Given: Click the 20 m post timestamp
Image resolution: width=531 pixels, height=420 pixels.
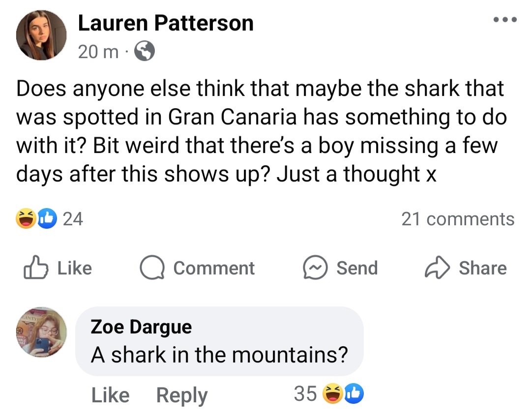Looking at the screenshot, I should (x=98, y=52).
